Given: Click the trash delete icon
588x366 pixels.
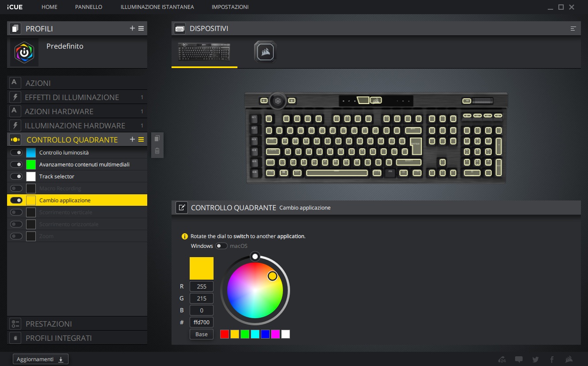Looking at the screenshot, I should click(157, 151).
